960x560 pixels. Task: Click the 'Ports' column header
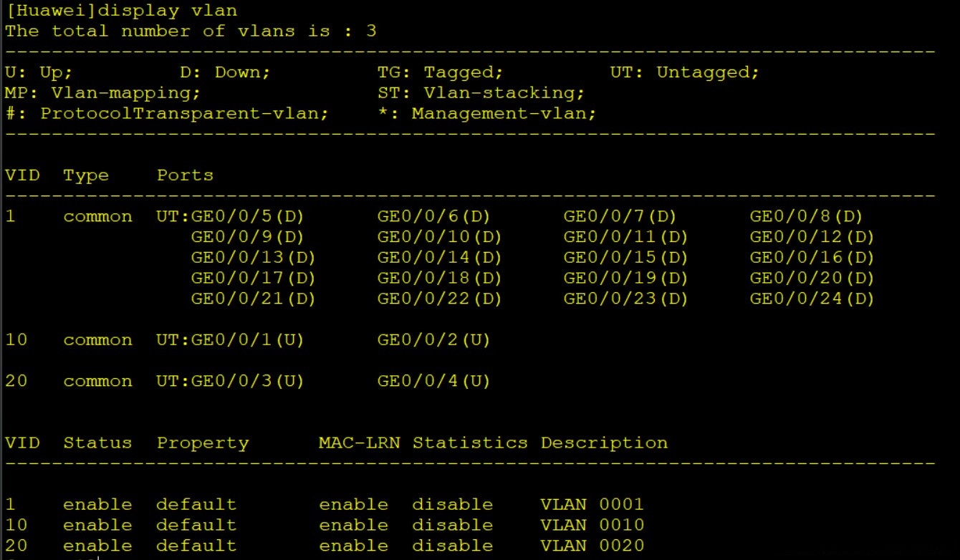click(185, 175)
